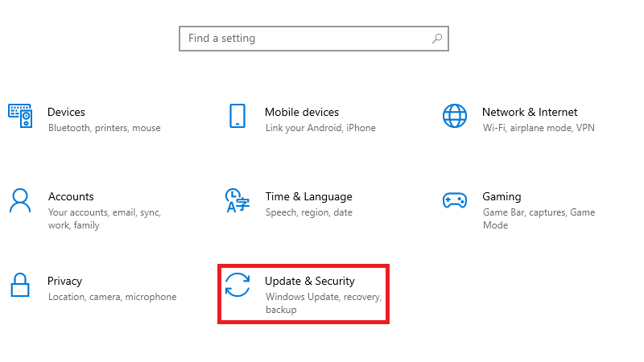Viewport: 644px width, 362px height.
Task: Go to Accounts by clicking its title
Action: point(71,196)
